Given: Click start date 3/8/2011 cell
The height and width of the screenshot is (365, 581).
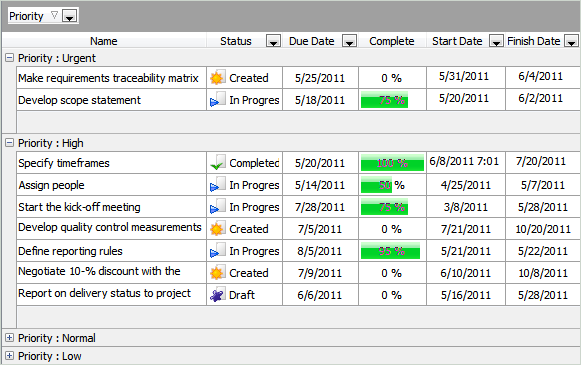Looking at the screenshot, I should [465, 207].
